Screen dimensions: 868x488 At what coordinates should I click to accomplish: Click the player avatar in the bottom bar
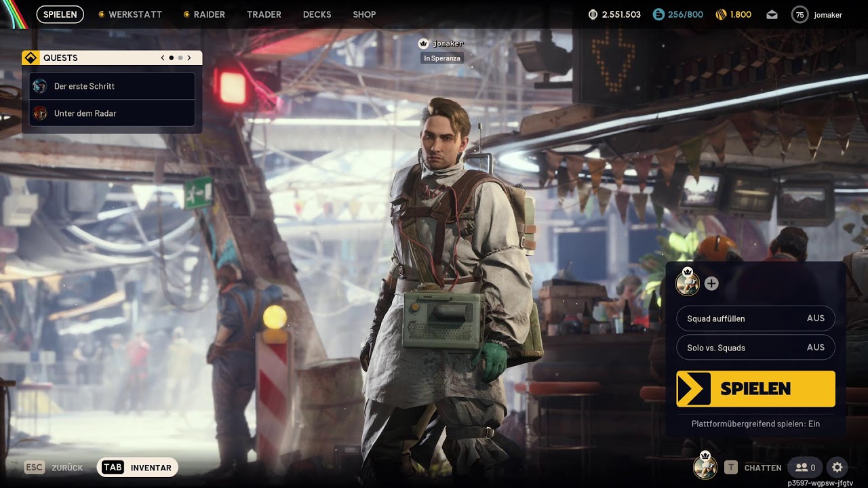point(705,466)
